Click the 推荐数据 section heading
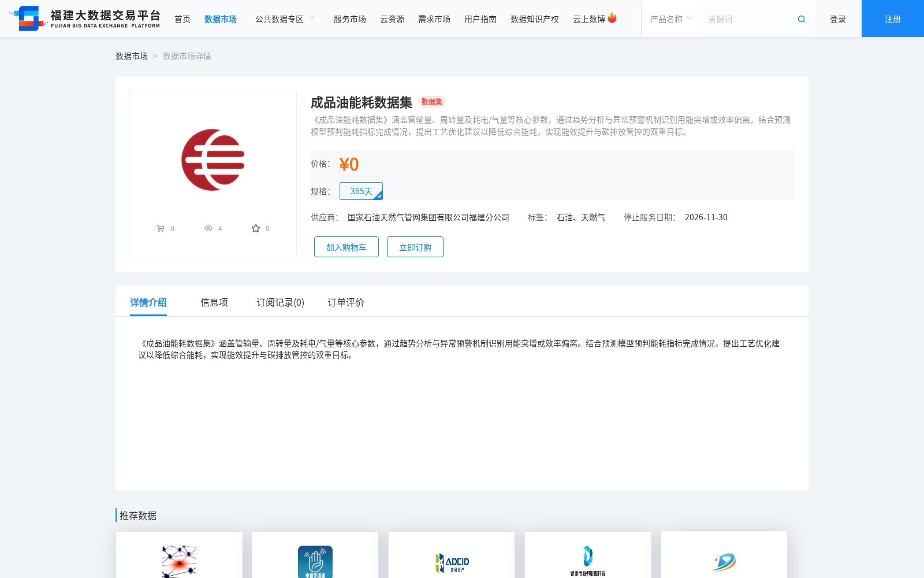 coord(138,516)
